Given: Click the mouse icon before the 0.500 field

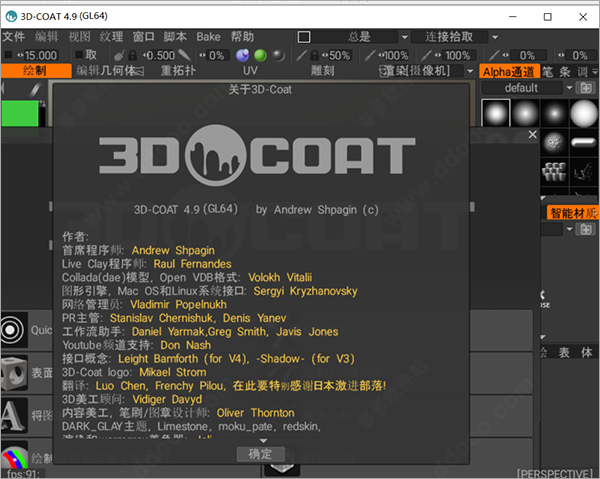Looking at the screenshot, I should pyautogui.click(x=119, y=55).
